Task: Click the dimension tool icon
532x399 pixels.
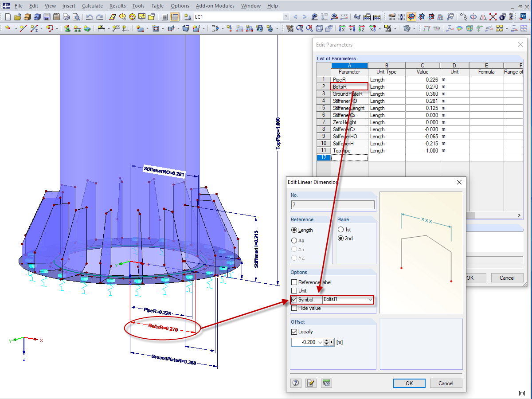Action: tap(101, 28)
